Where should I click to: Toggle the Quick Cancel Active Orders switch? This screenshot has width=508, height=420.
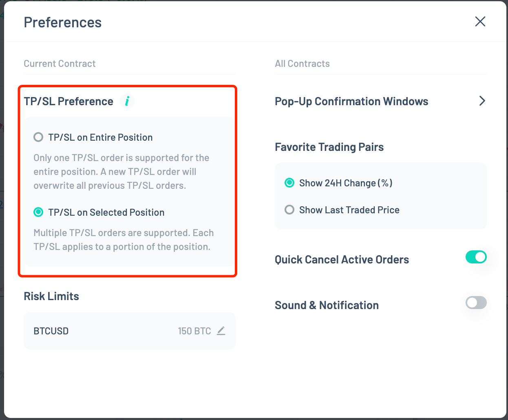click(x=476, y=257)
